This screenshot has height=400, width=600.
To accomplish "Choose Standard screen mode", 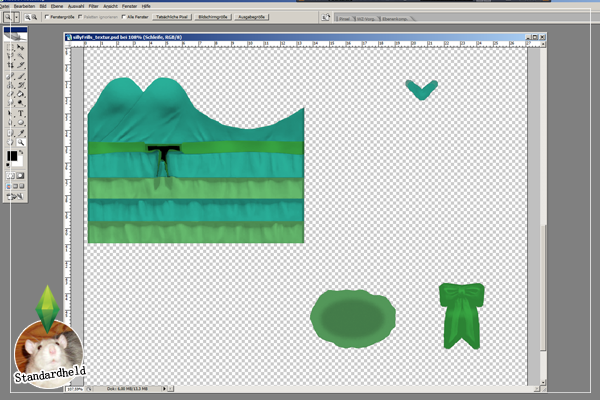I will point(9,186).
